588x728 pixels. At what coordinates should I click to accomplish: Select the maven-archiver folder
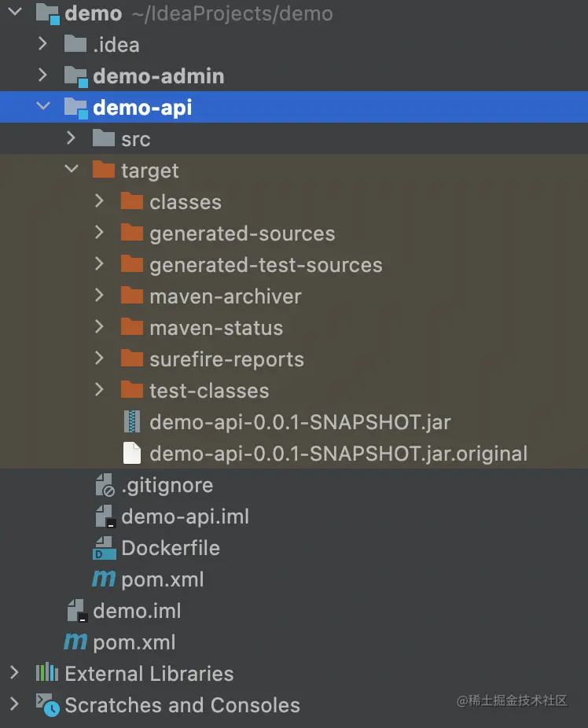(x=226, y=296)
